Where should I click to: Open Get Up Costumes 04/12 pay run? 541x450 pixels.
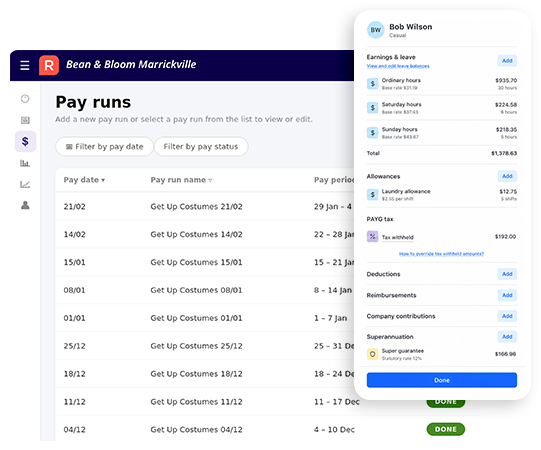(196, 430)
